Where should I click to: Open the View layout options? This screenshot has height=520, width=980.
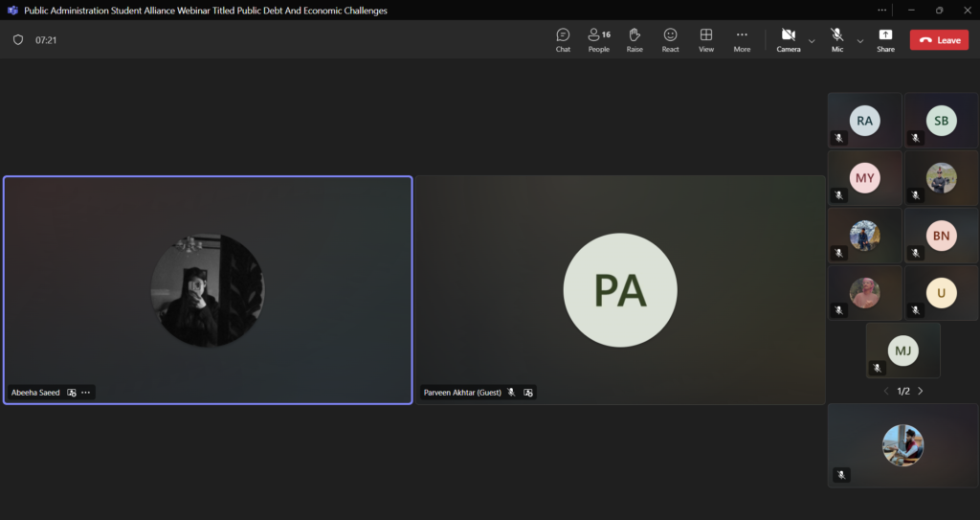[706, 40]
